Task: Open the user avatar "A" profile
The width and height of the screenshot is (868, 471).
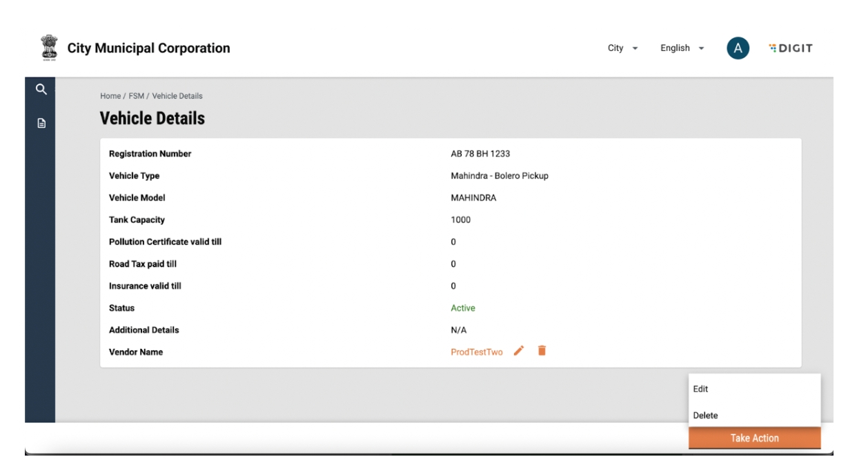Action: [738, 48]
